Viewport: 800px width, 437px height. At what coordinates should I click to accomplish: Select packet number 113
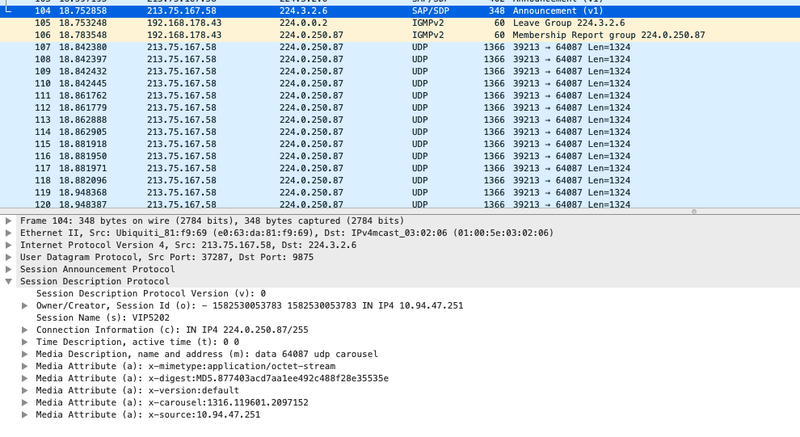(x=400, y=120)
